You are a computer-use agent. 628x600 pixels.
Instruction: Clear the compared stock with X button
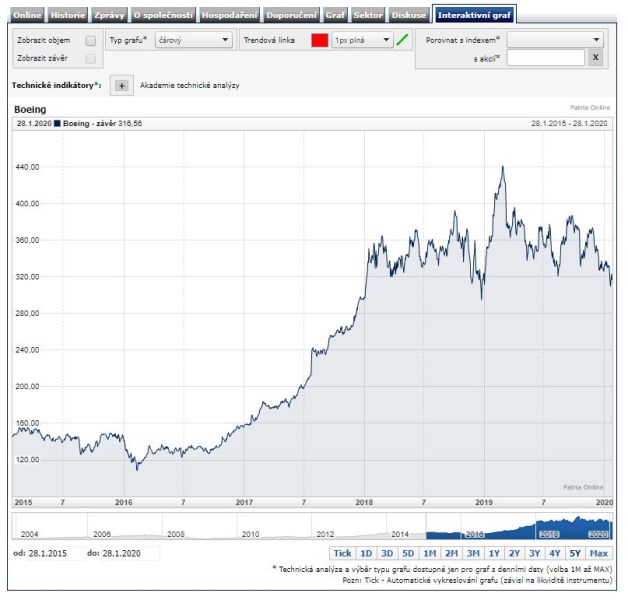(594, 58)
